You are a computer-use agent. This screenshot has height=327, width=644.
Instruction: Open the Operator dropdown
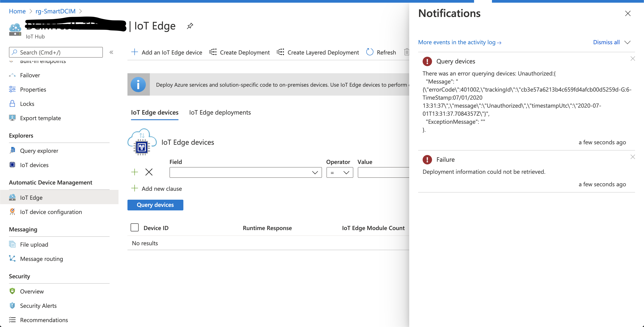pos(339,172)
